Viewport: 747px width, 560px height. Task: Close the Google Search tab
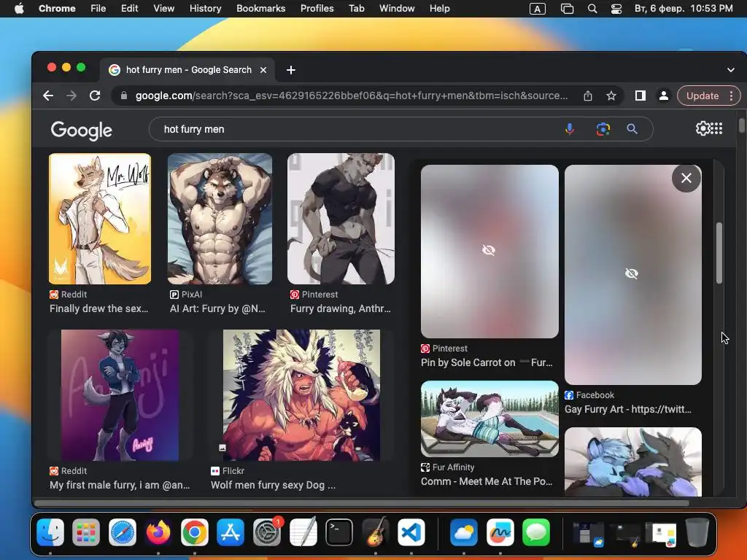pyautogui.click(x=263, y=70)
